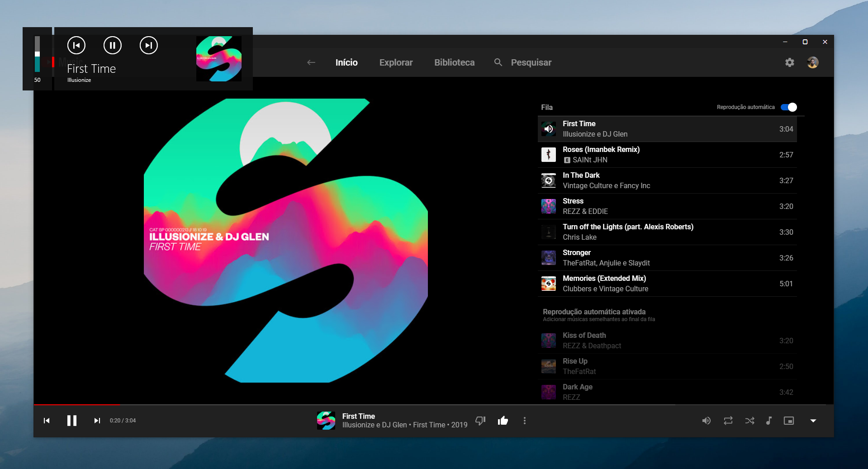This screenshot has width=868, height=469.
Task: Open the Início tab
Action: pyautogui.click(x=346, y=62)
